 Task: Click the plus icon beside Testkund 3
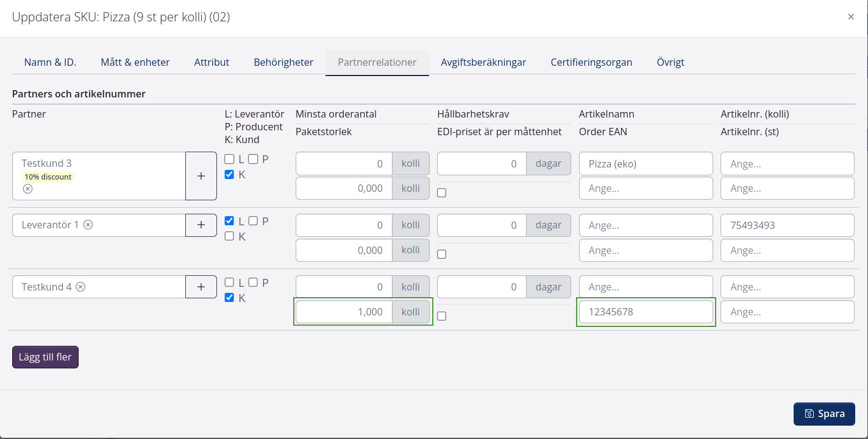[x=201, y=175]
